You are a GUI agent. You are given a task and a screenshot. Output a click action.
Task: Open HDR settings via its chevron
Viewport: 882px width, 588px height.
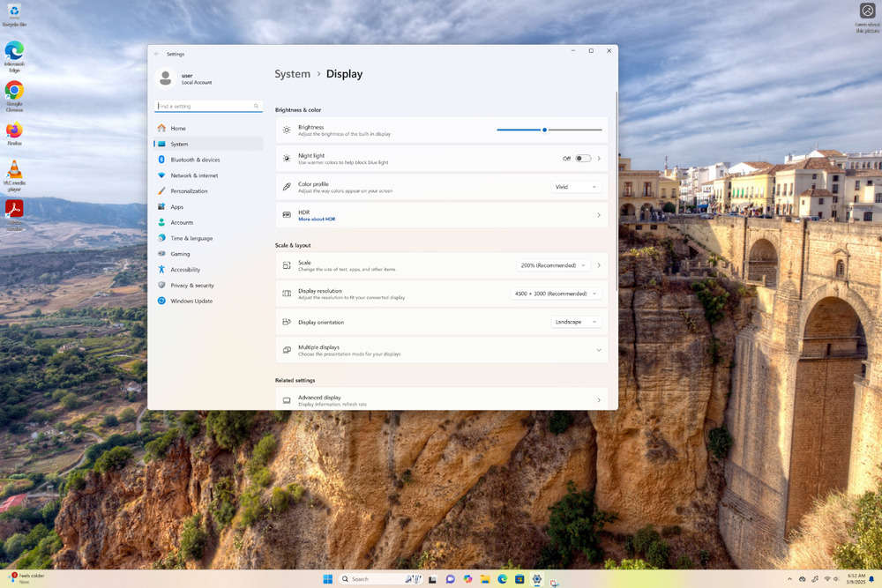pos(599,215)
